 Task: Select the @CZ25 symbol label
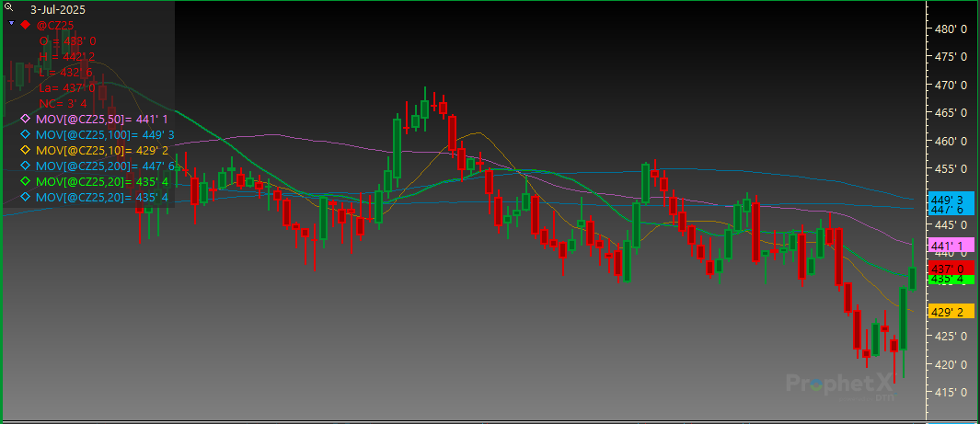(55, 26)
